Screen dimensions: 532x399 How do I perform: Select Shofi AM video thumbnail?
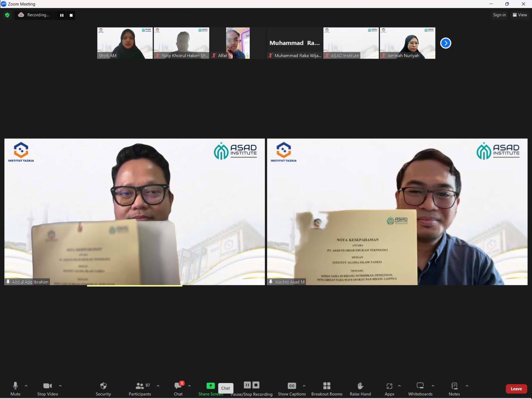click(125, 43)
